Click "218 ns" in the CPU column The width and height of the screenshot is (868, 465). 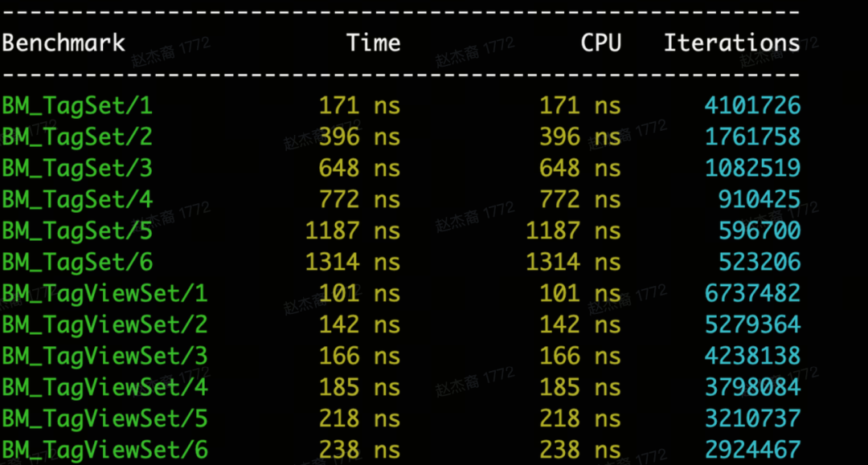click(x=580, y=418)
